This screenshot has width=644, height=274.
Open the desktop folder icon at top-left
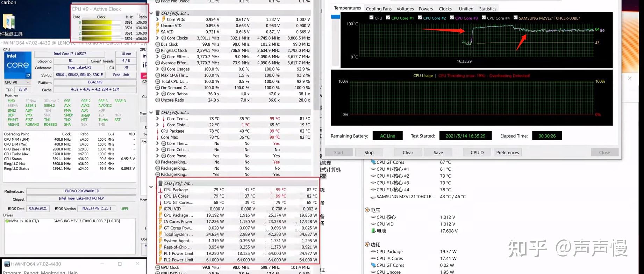9,22
